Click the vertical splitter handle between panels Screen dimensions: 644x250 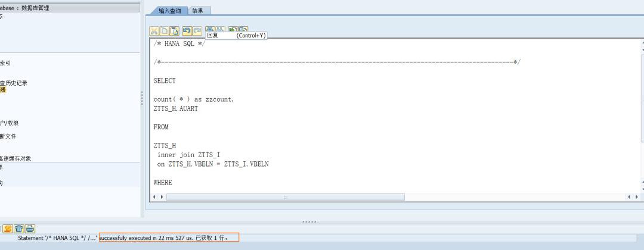tap(142, 98)
